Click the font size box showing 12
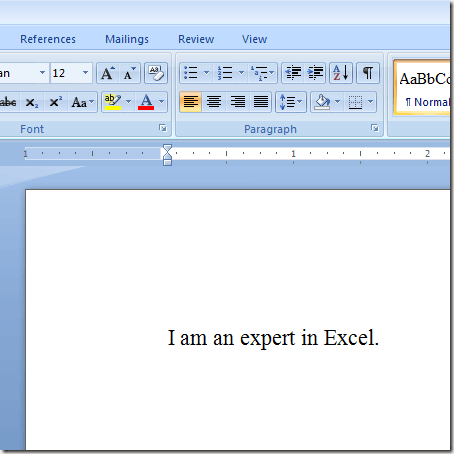The image size is (454, 454). (x=66, y=73)
